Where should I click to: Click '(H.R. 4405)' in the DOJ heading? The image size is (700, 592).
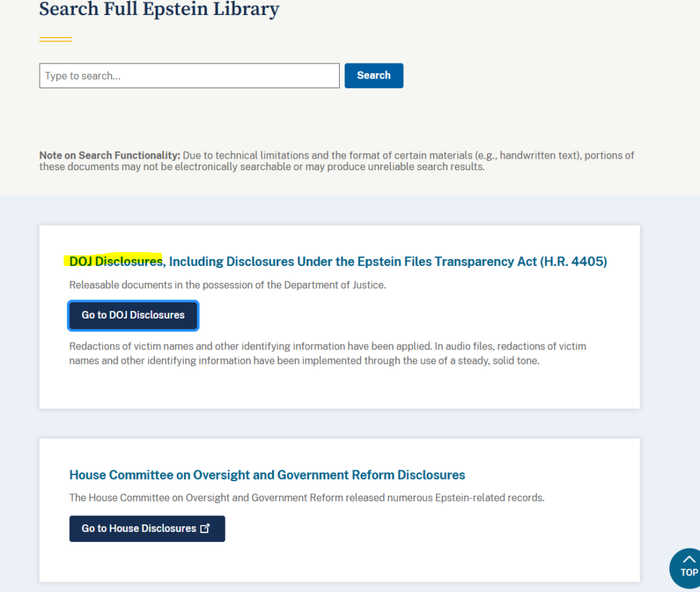pyautogui.click(x=574, y=261)
